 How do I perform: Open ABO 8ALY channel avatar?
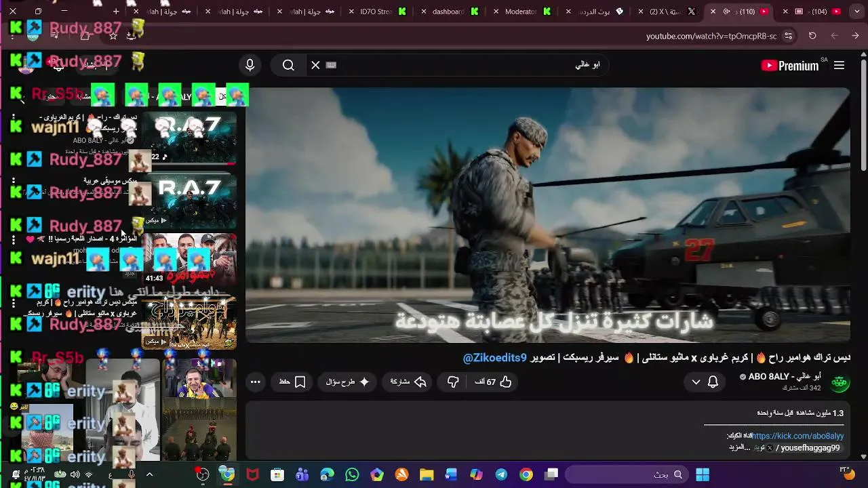click(840, 382)
